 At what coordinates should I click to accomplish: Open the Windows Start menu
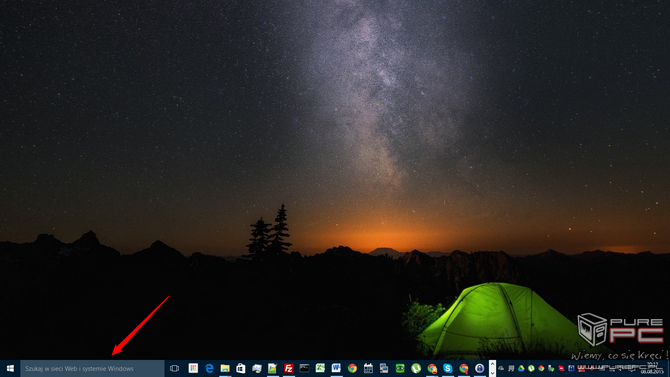(10, 368)
